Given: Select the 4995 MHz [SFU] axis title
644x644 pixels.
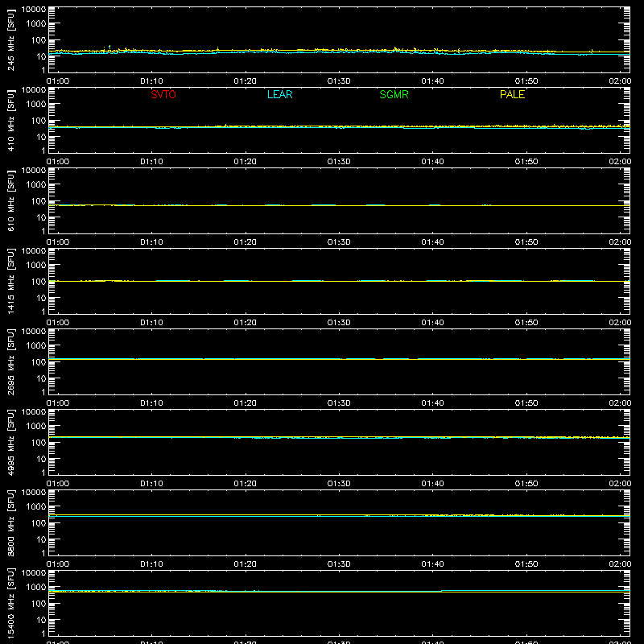Looking at the screenshot, I should point(11,442).
